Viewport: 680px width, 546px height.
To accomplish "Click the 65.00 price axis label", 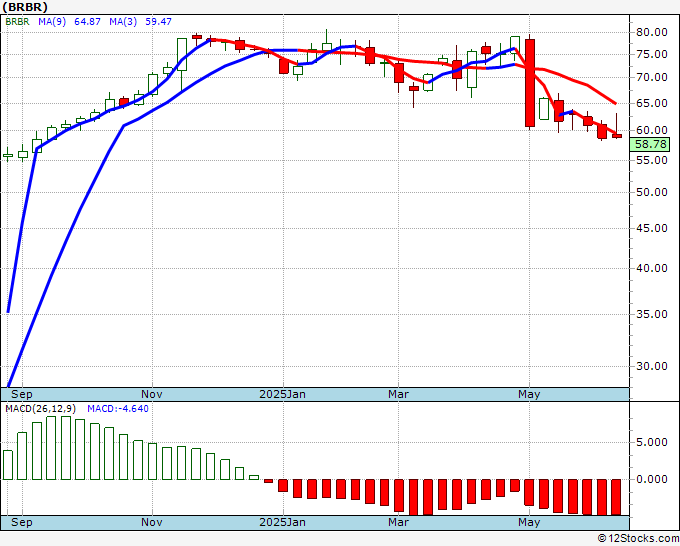I will click(651, 103).
